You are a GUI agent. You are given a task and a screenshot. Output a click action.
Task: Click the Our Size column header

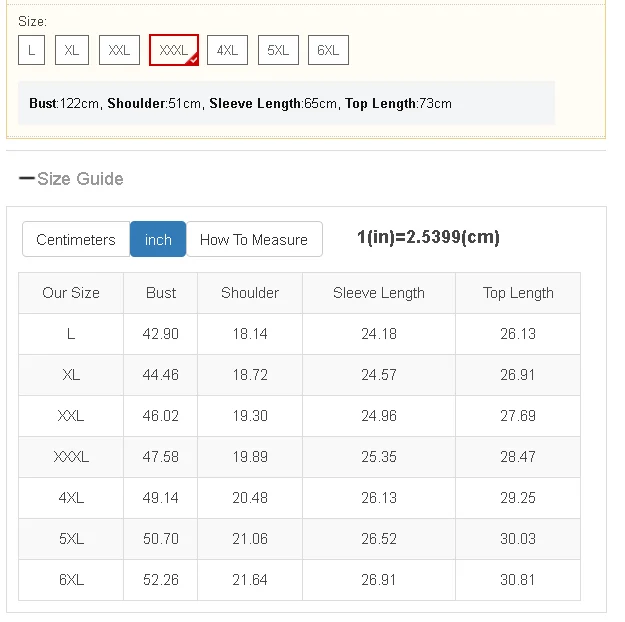coord(71,293)
